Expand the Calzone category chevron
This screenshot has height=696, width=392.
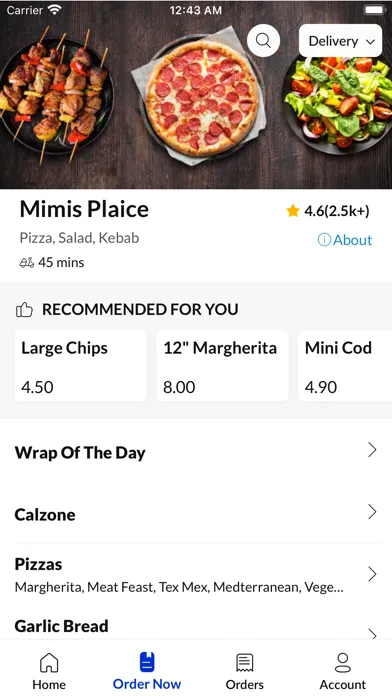click(x=372, y=512)
